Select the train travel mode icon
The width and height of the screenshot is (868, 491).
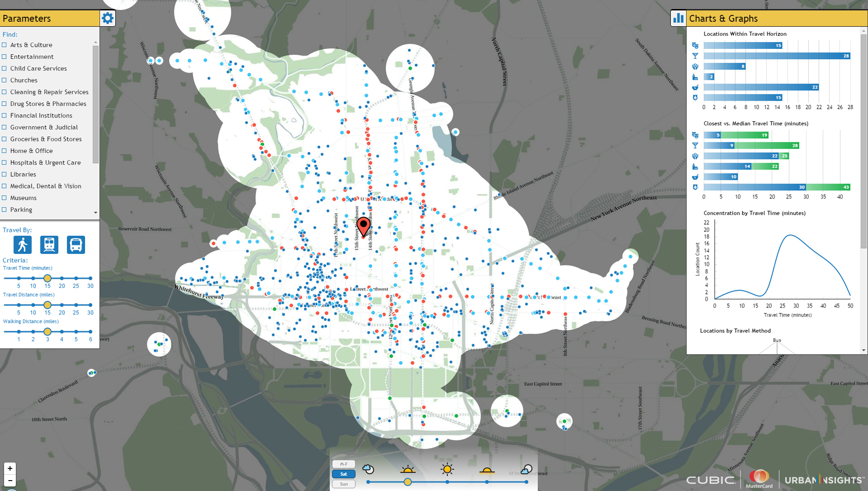(49, 245)
